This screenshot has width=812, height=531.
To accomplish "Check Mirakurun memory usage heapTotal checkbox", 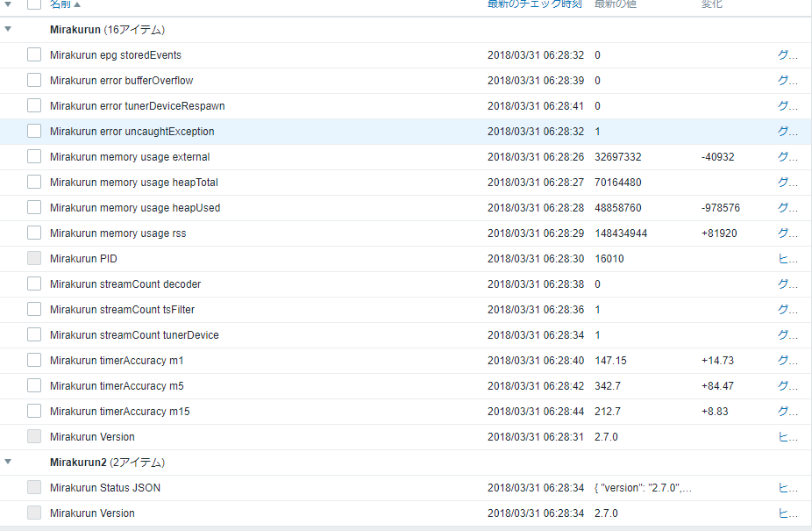I will (34, 182).
